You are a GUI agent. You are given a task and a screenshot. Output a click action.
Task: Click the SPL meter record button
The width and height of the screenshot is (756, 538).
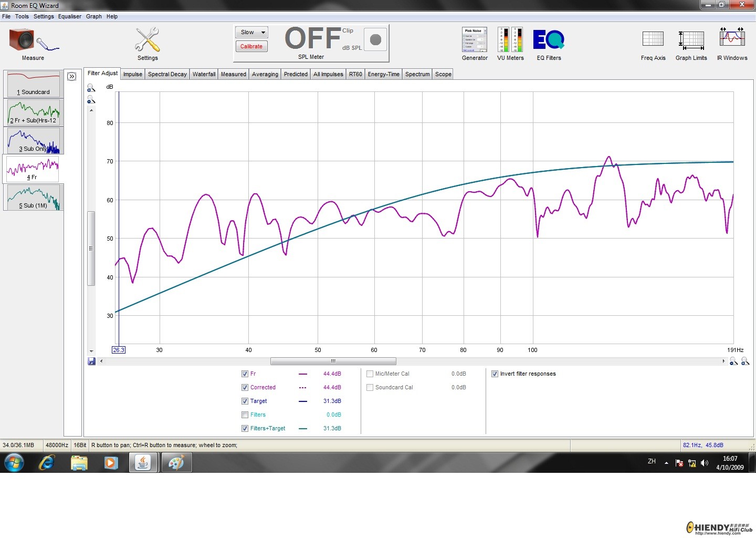pyautogui.click(x=375, y=39)
